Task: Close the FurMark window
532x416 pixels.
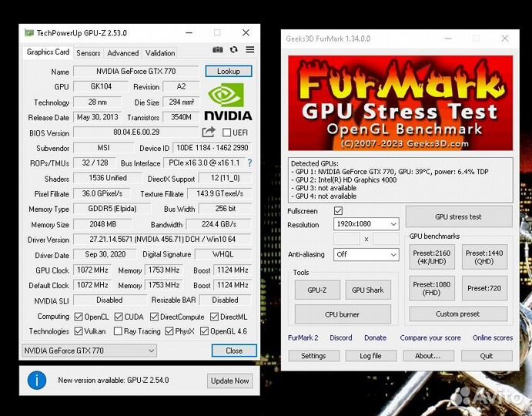Action: click(505, 39)
